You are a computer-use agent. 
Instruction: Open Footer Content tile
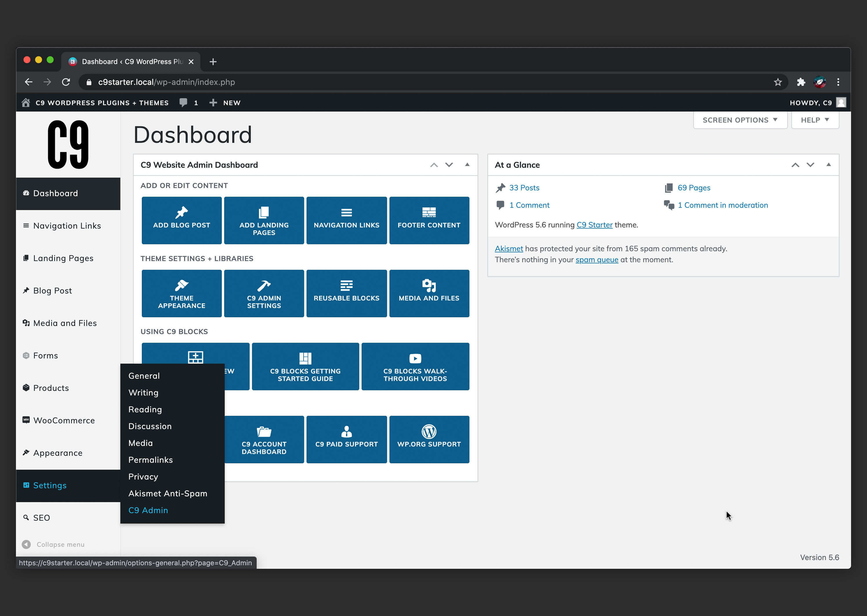coord(429,220)
